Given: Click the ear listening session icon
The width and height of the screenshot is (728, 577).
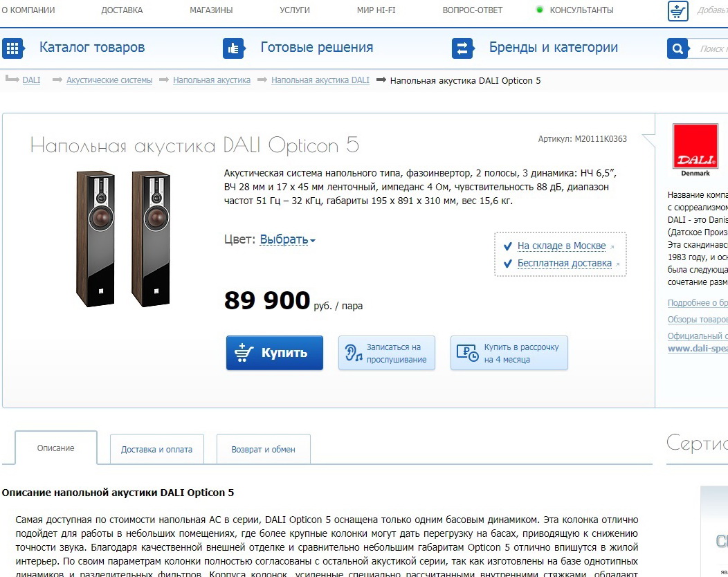Looking at the screenshot, I should 354,354.
